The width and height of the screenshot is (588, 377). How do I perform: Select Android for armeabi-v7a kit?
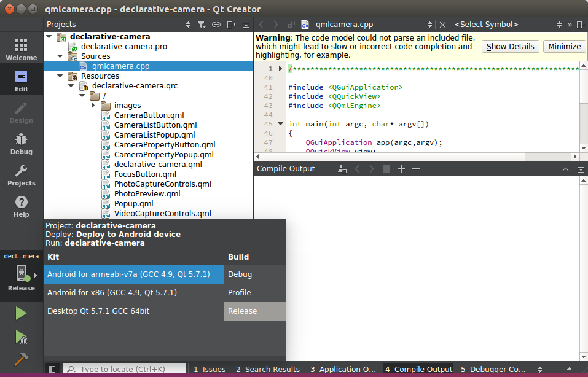pos(133,274)
